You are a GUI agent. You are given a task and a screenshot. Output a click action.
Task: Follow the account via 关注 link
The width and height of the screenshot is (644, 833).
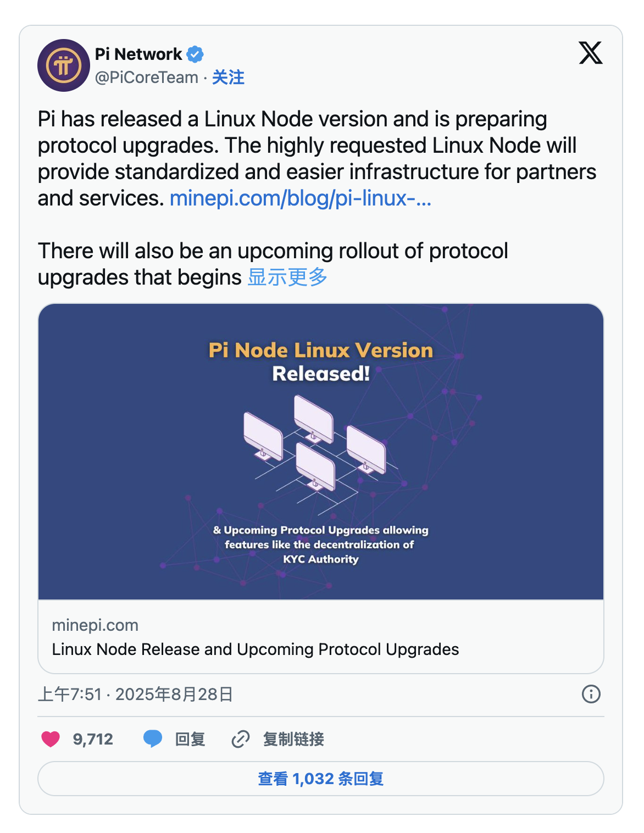click(x=228, y=77)
